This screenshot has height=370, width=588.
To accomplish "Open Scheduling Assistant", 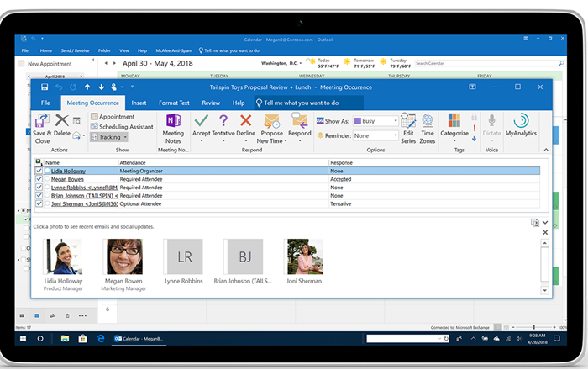I will pyautogui.click(x=122, y=127).
